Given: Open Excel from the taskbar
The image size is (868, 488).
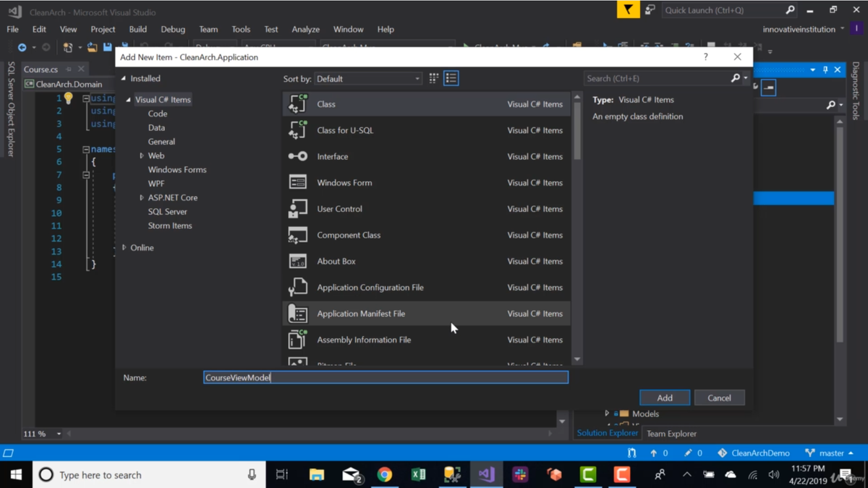Looking at the screenshot, I should (x=418, y=475).
